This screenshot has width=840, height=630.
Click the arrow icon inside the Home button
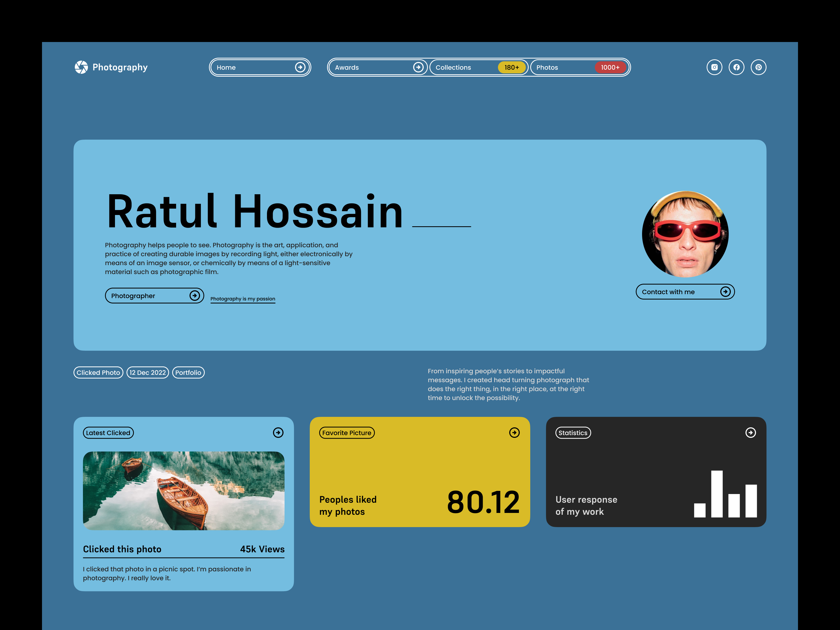point(300,67)
